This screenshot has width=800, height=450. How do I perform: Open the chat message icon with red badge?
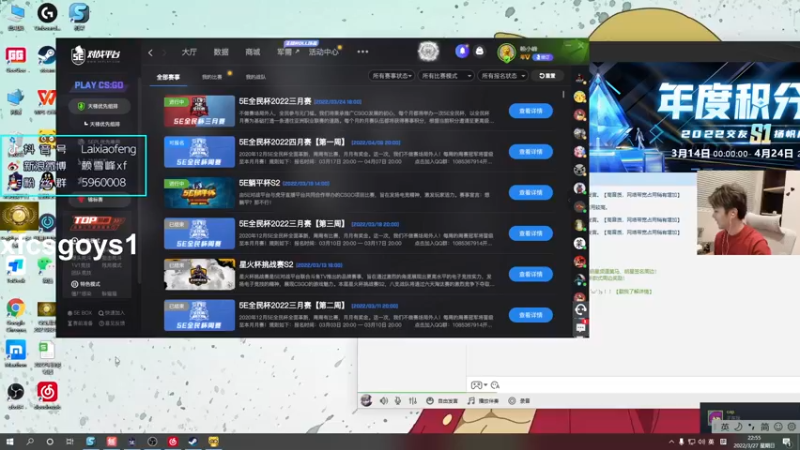[581, 328]
